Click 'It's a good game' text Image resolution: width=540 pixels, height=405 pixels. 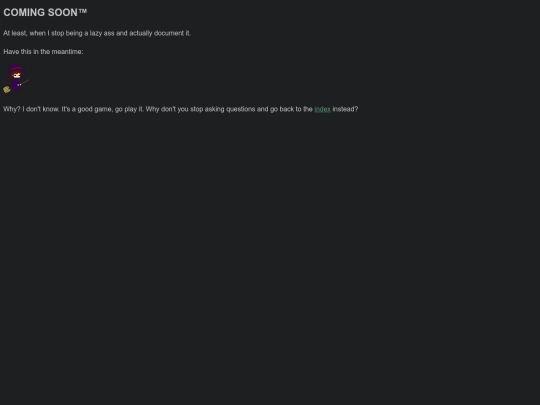tap(87, 109)
